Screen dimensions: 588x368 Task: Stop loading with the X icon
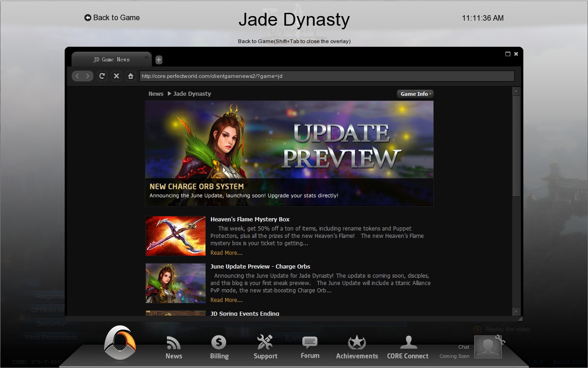click(116, 76)
